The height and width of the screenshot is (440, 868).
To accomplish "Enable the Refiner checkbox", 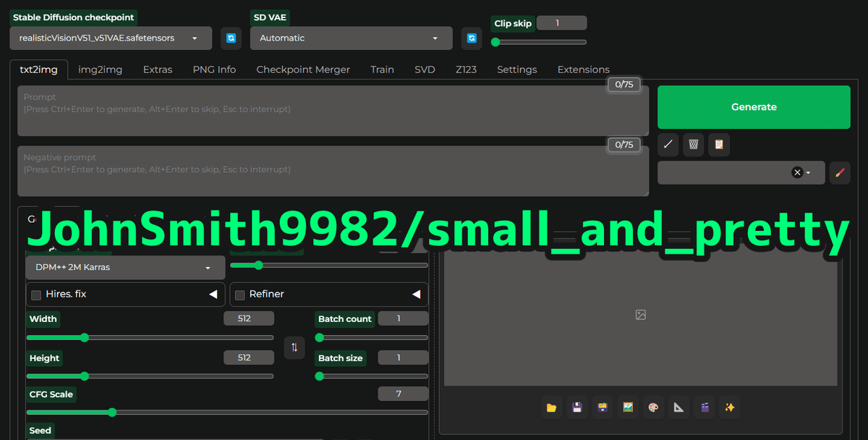I will point(239,295).
